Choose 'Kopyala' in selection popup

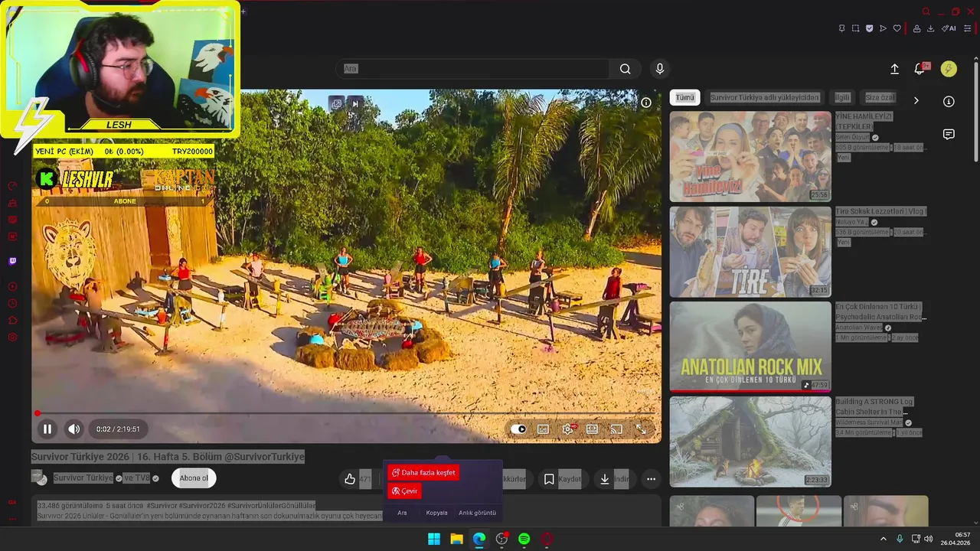tap(436, 513)
